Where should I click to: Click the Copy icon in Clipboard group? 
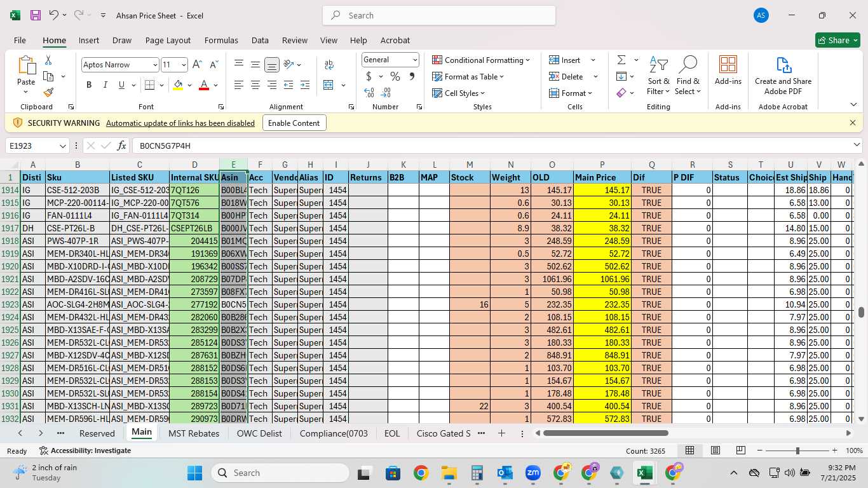point(48,76)
